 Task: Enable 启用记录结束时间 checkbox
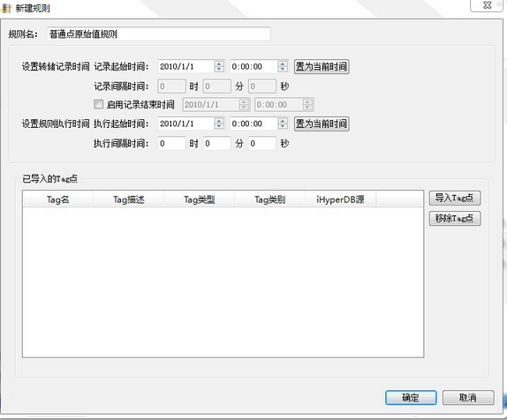(98, 104)
